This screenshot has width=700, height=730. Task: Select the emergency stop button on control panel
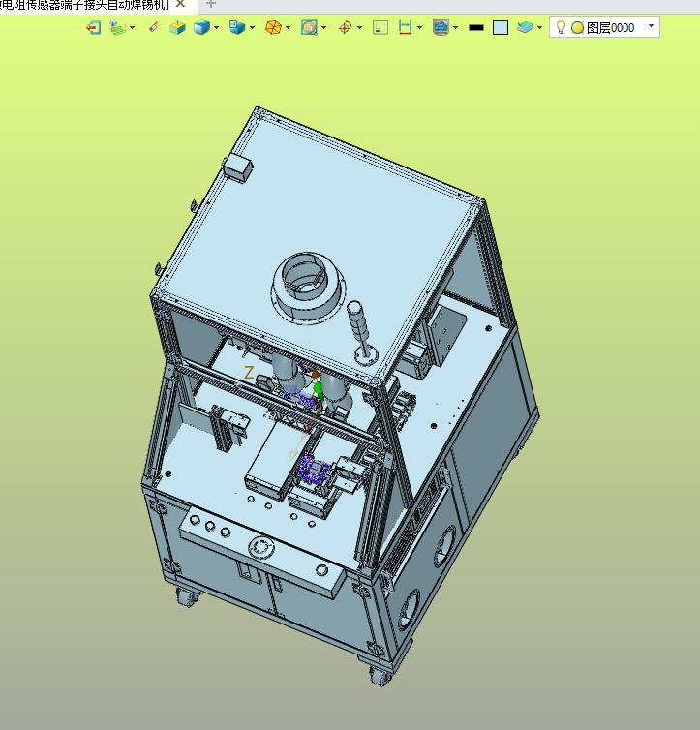(x=261, y=547)
